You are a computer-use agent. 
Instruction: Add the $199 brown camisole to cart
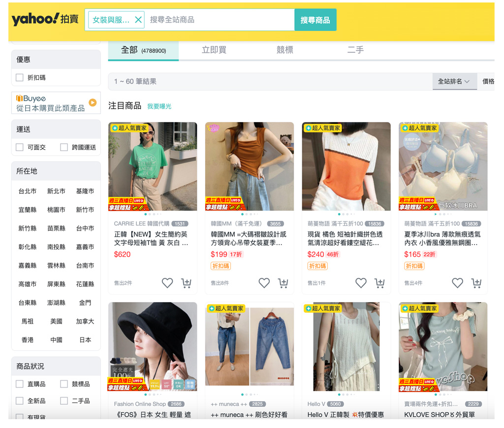coord(283,283)
